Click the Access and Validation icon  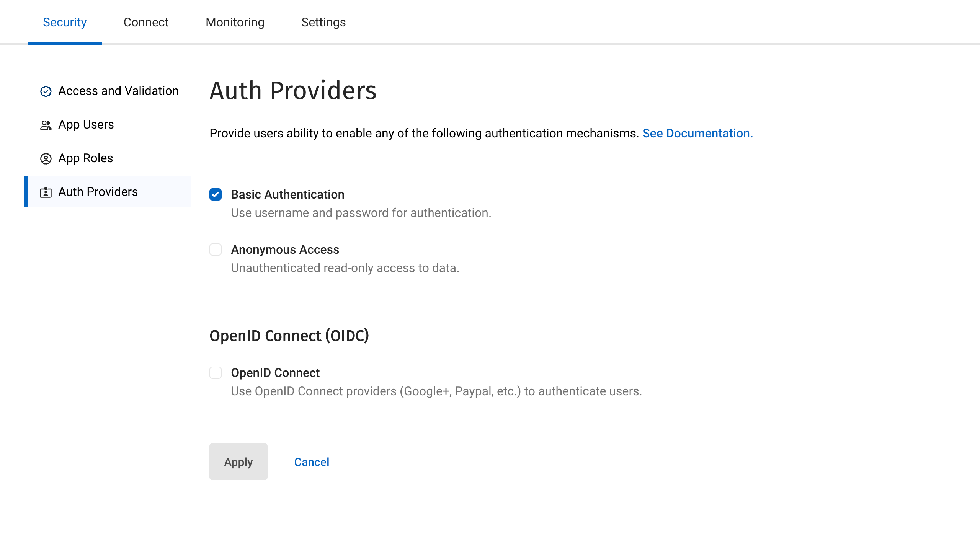tap(46, 91)
